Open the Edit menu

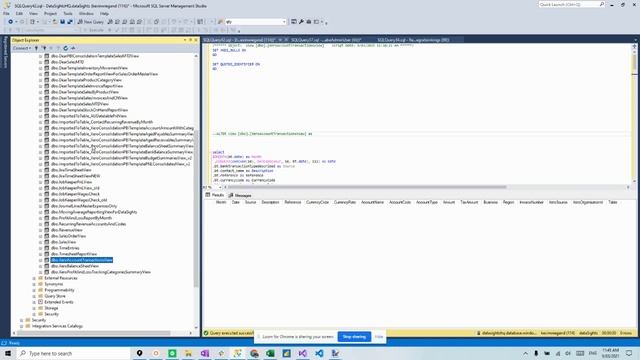(x=19, y=13)
